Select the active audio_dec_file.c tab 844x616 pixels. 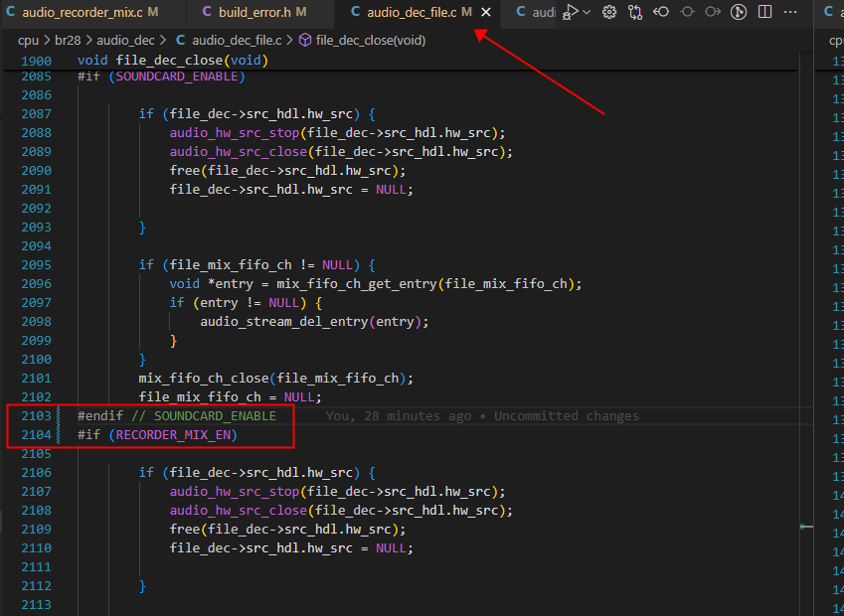418,12
